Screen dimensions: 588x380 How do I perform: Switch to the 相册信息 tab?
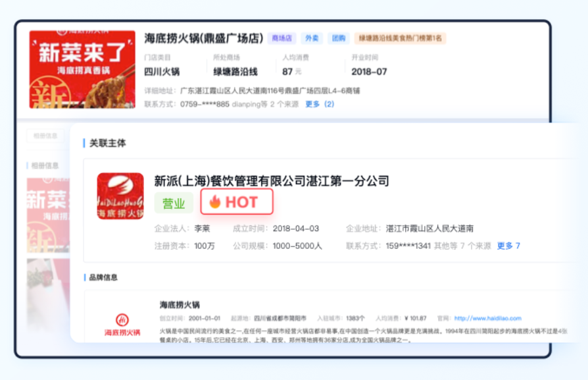(x=45, y=136)
